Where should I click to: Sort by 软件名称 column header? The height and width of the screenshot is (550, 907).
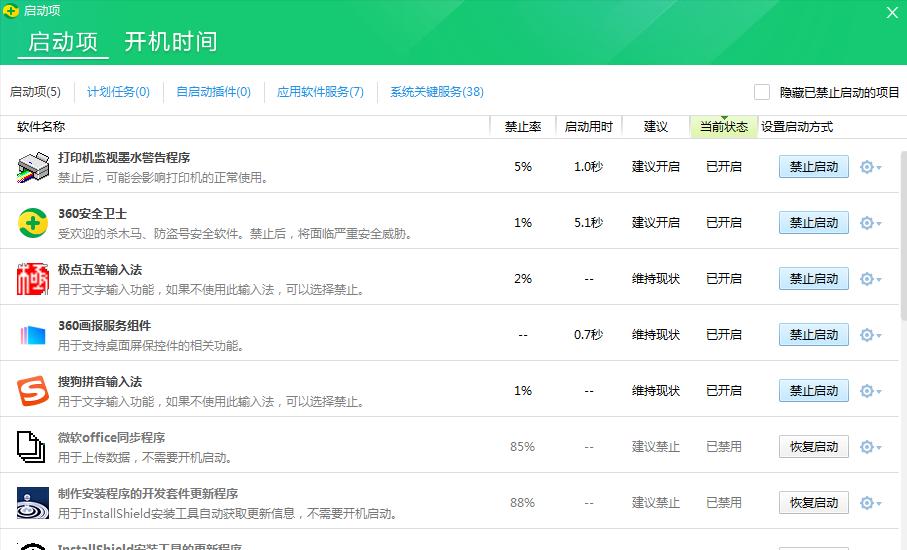[x=245, y=127]
